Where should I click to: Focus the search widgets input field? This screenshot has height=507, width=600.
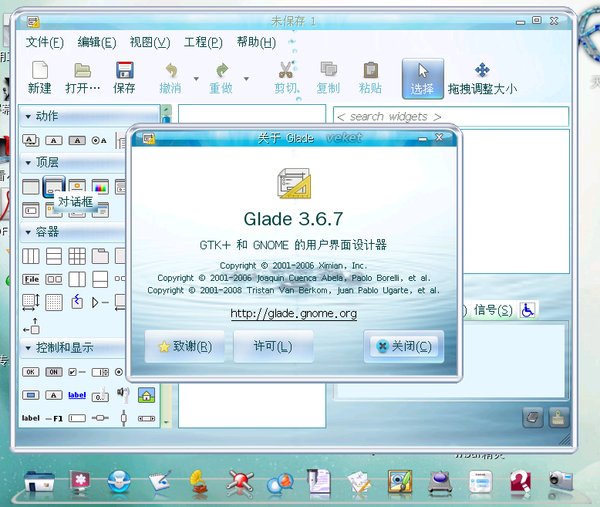pos(451,116)
